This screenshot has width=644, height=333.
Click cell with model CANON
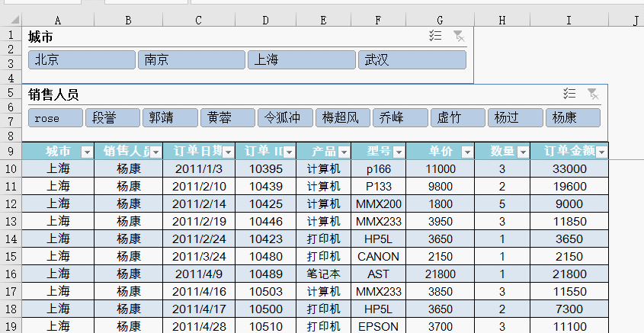[379, 256]
